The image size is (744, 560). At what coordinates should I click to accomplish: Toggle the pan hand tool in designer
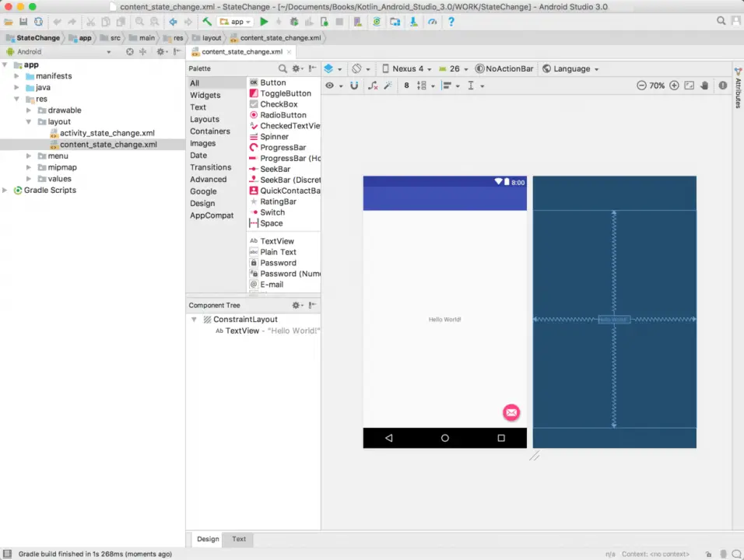[704, 86]
